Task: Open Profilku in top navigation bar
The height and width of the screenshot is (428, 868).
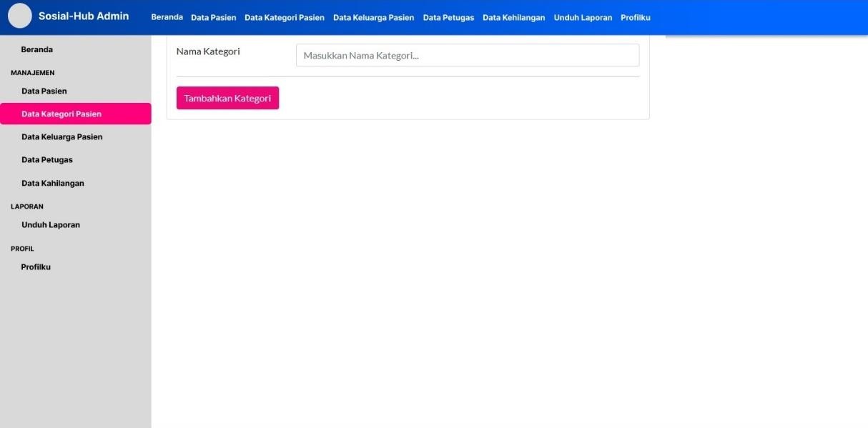Action: 635,18
